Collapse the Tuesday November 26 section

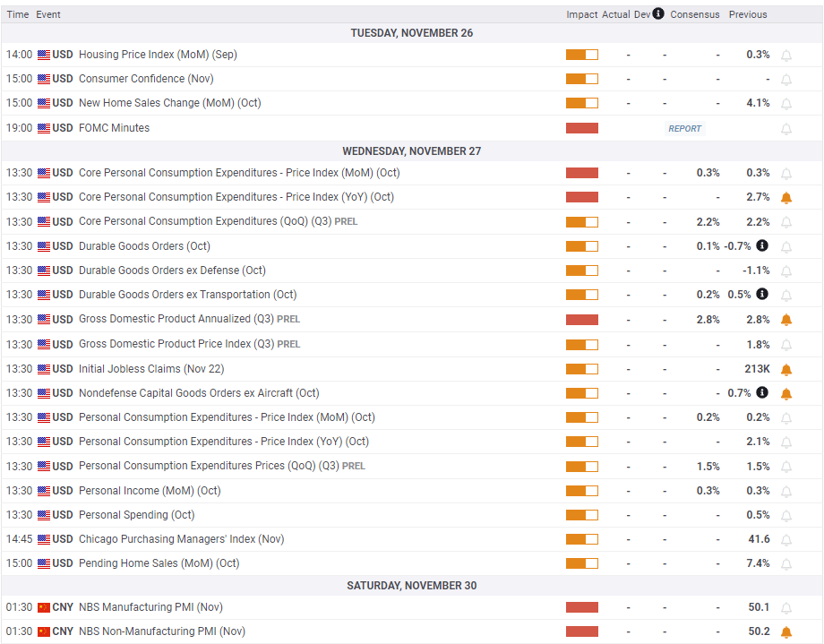click(x=411, y=32)
